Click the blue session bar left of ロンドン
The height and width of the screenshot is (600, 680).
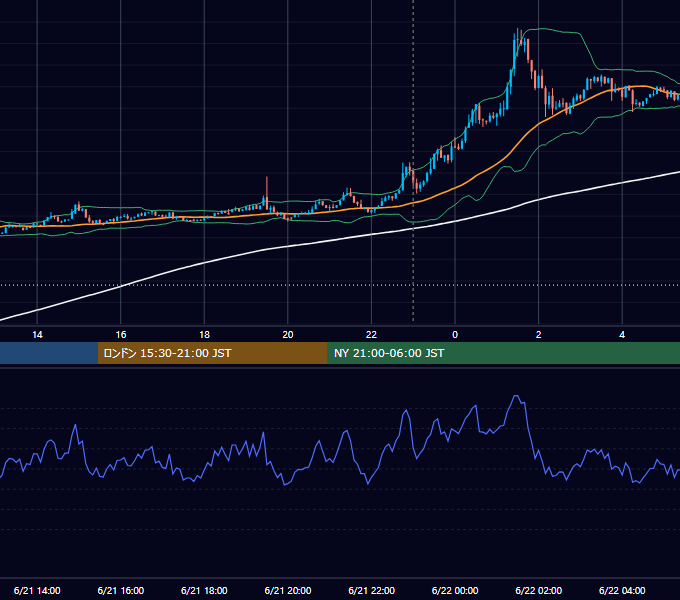[x=49, y=353]
